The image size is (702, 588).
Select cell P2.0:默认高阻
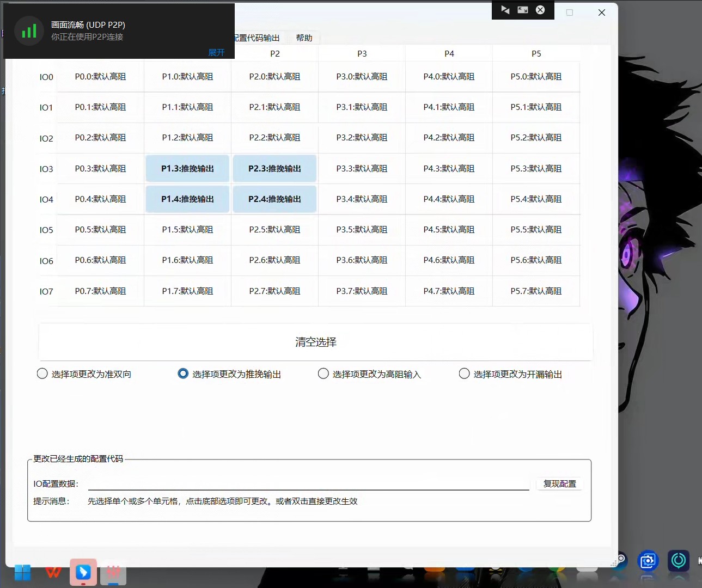(x=274, y=77)
